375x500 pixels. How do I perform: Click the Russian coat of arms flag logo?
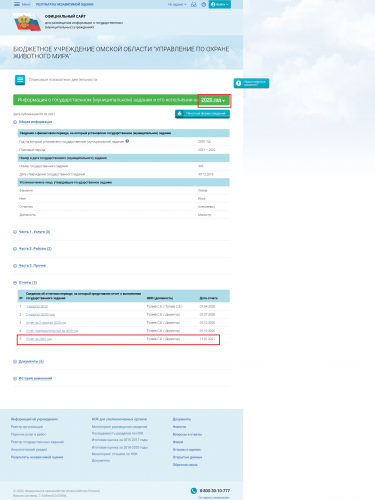[27, 22]
